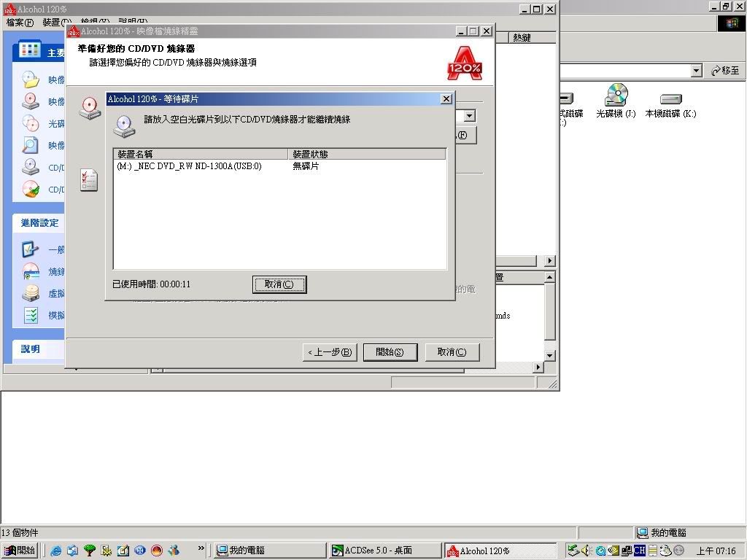Click the recording settings icon under 進階設定
The height and width of the screenshot is (560, 747).
coord(31,271)
